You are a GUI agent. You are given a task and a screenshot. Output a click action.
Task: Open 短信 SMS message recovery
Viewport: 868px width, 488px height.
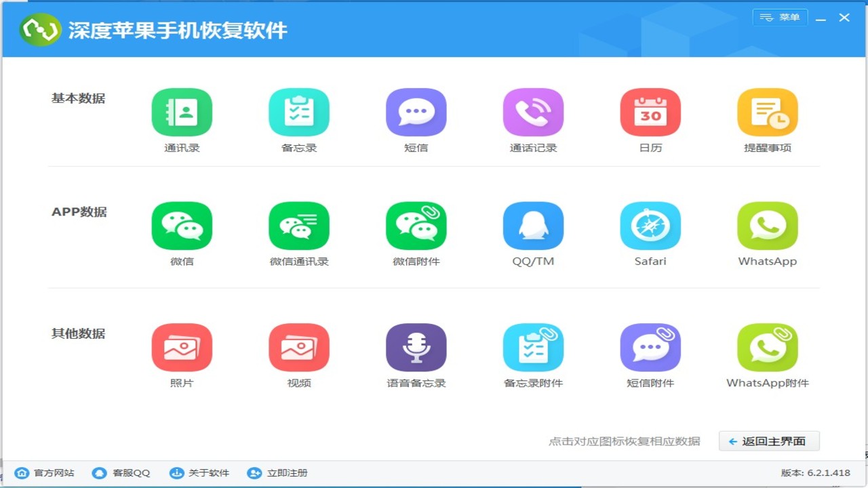click(x=416, y=112)
